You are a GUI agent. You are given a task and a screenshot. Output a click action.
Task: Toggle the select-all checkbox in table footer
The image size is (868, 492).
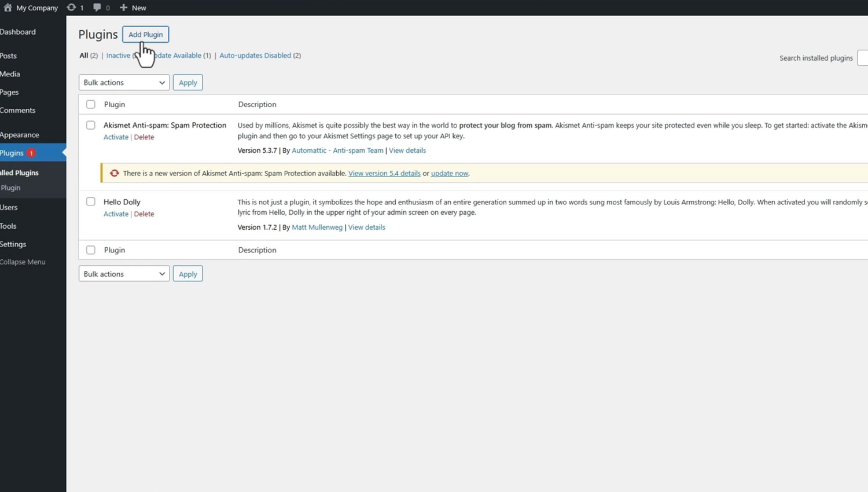(91, 250)
